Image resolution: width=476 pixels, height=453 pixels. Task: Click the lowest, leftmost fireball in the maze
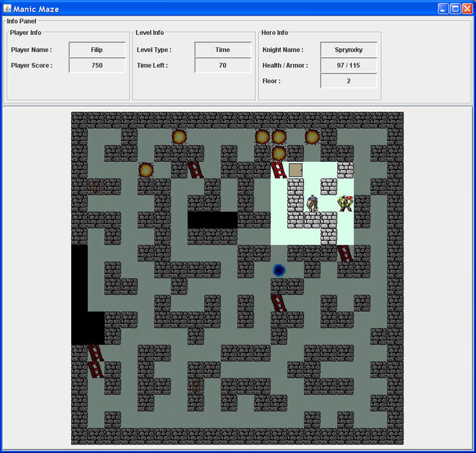(146, 170)
